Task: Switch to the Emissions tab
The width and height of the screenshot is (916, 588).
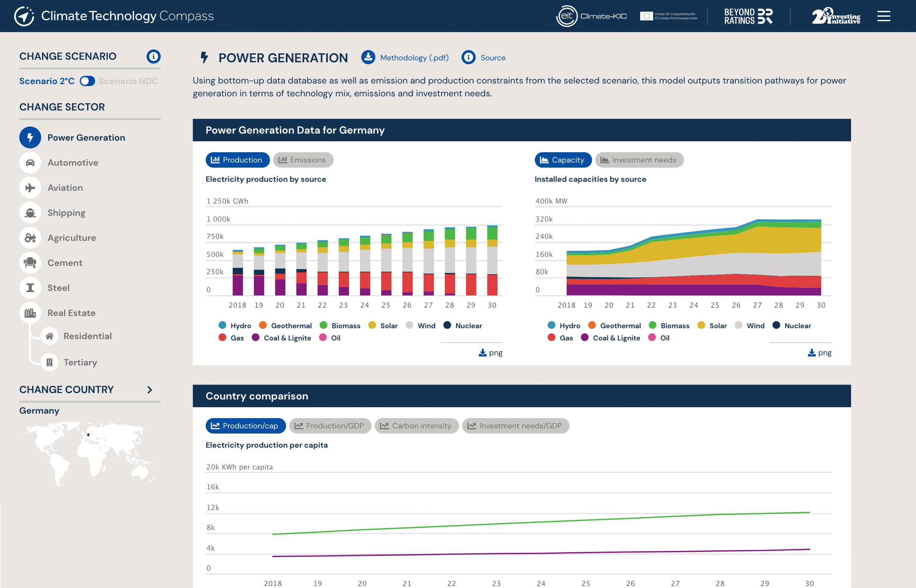Action: pos(303,160)
